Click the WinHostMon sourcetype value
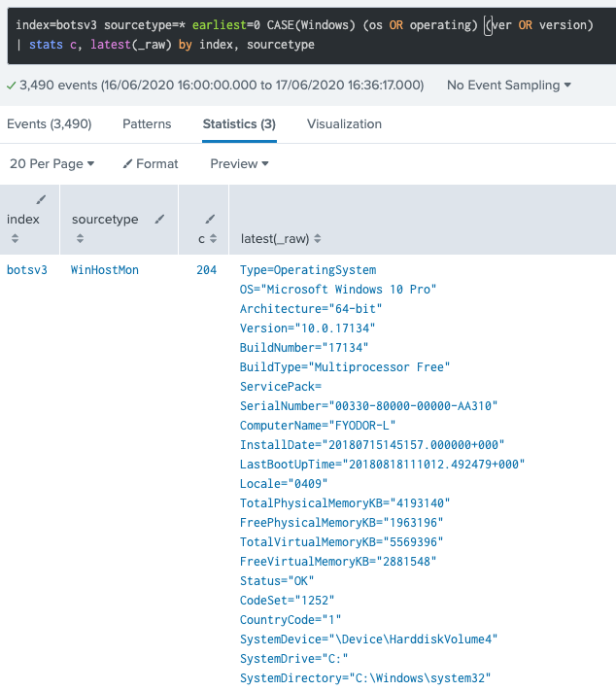 click(x=105, y=270)
